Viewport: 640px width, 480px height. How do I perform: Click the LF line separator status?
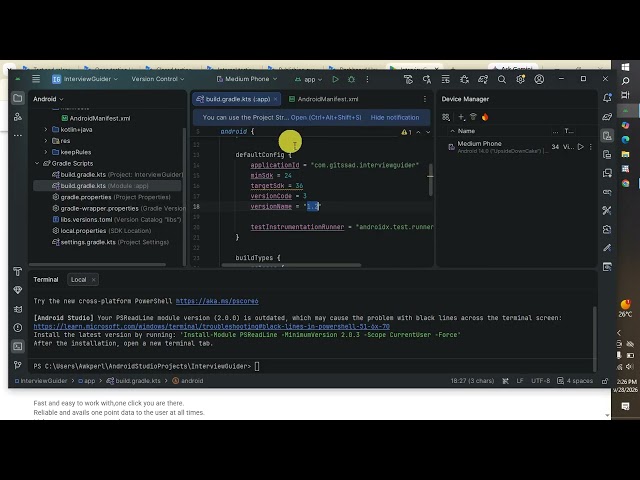520,381
